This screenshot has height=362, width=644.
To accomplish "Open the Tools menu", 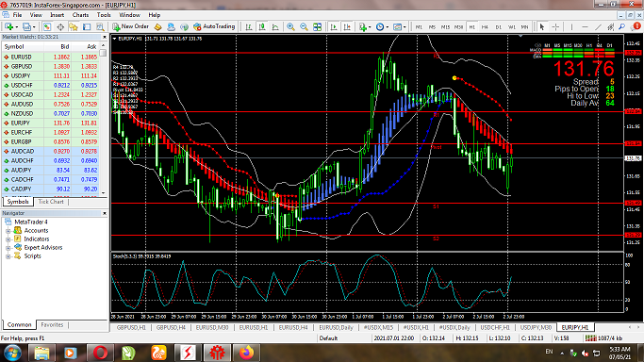I will (104, 15).
